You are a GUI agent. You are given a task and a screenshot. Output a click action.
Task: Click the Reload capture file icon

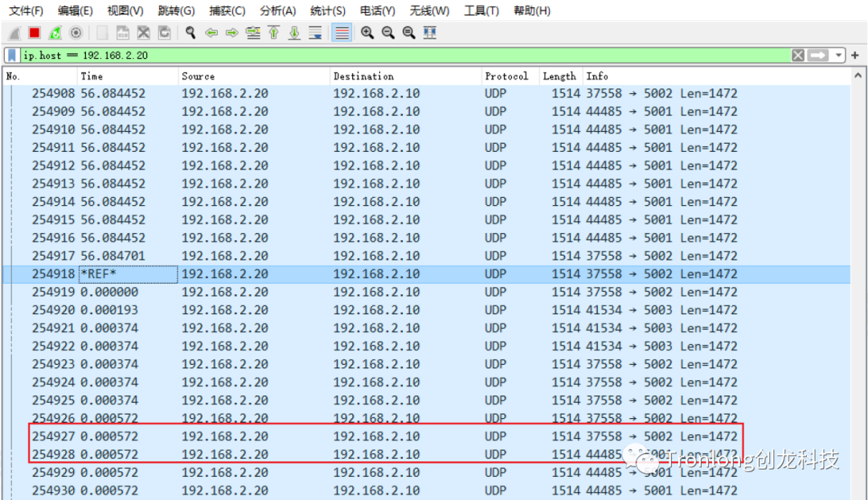coord(165,33)
